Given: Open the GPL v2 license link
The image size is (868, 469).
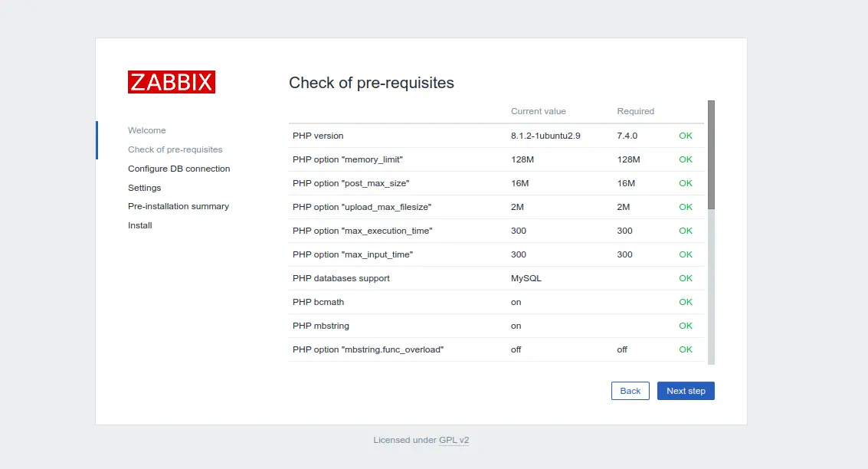Looking at the screenshot, I should click(454, 440).
